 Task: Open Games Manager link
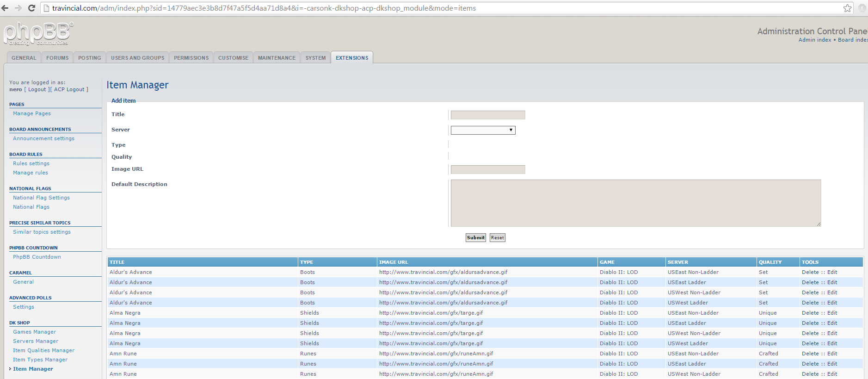pos(34,332)
